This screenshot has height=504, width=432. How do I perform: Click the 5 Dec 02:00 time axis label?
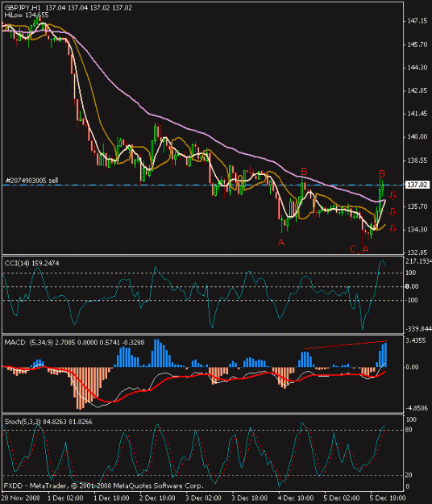tap(342, 498)
